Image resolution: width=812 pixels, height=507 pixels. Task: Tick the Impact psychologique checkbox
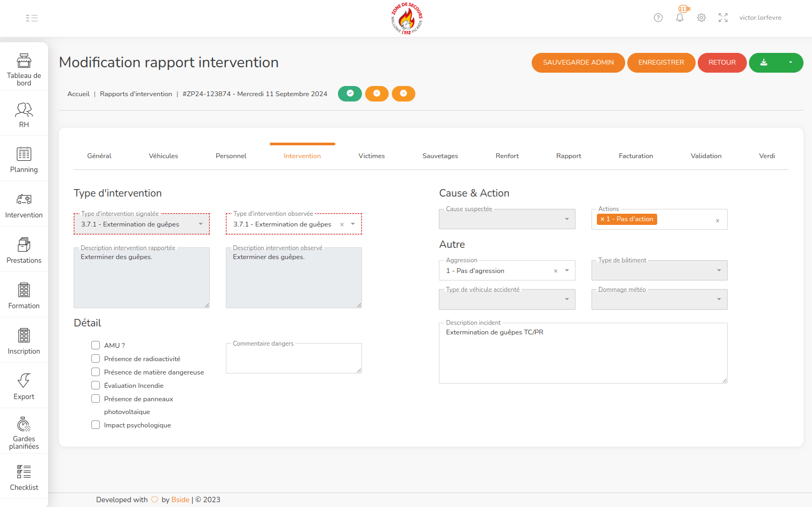point(96,425)
